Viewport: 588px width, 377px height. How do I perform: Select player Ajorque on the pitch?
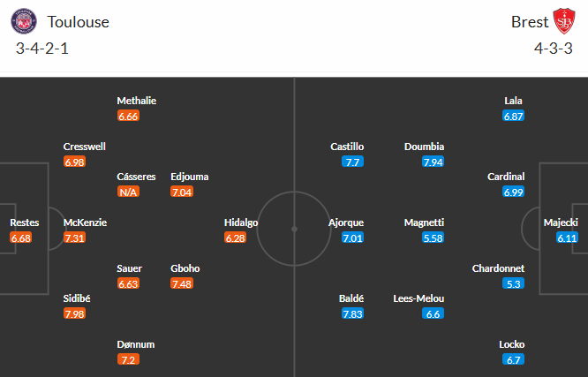tap(345, 222)
